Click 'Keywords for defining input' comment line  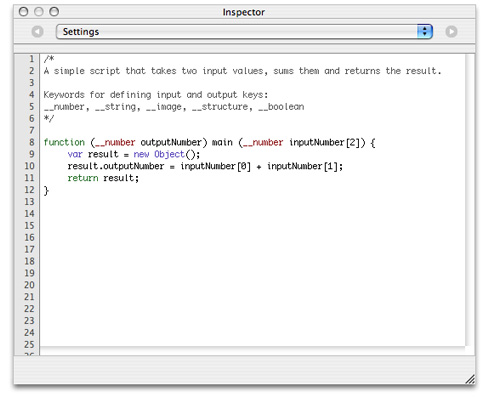pos(156,95)
